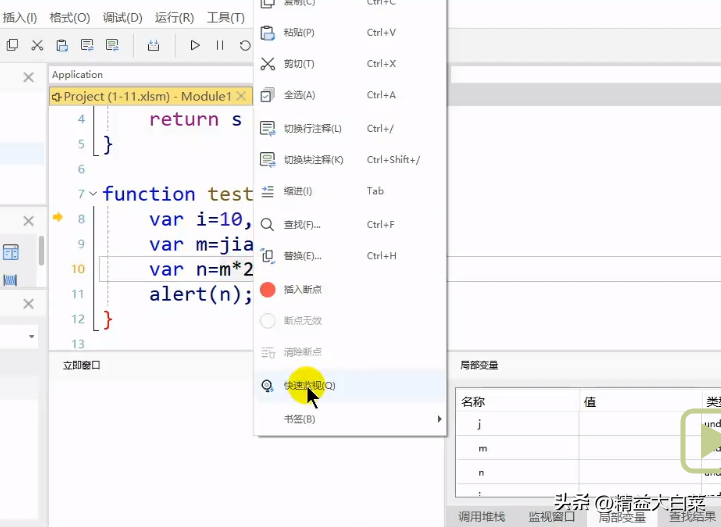Collapse the function test fold chevron on line 7
The width and height of the screenshot is (721, 527).
93,194
